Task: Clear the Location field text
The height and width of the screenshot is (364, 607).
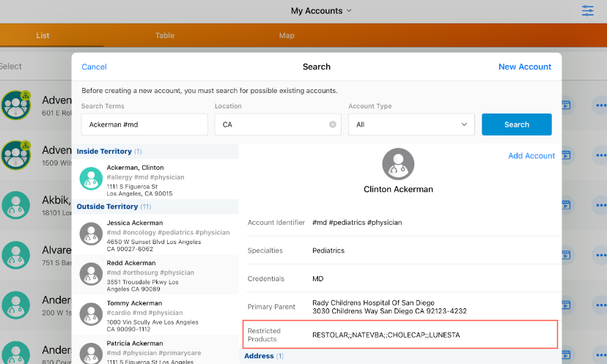Action: tap(333, 125)
